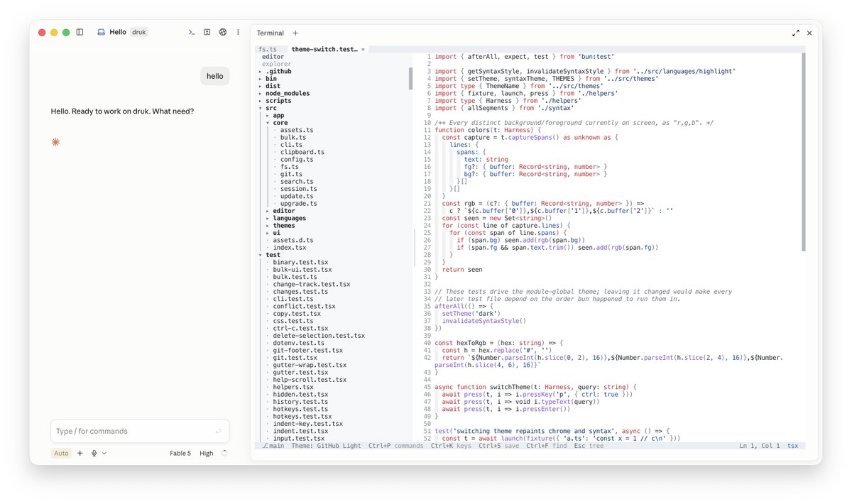The width and height of the screenshot is (852, 504).
Task: Expand the terminal panel to fullscreen
Action: (x=796, y=33)
